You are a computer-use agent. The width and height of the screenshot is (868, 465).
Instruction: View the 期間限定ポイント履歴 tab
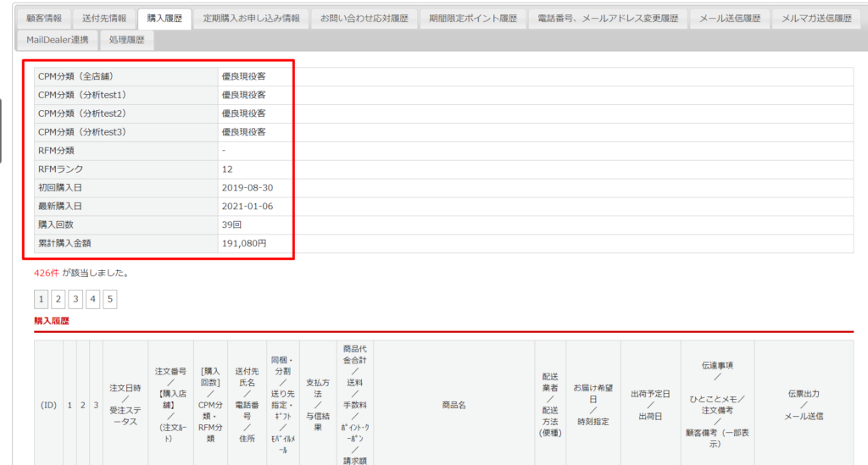click(x=472, y=19)
